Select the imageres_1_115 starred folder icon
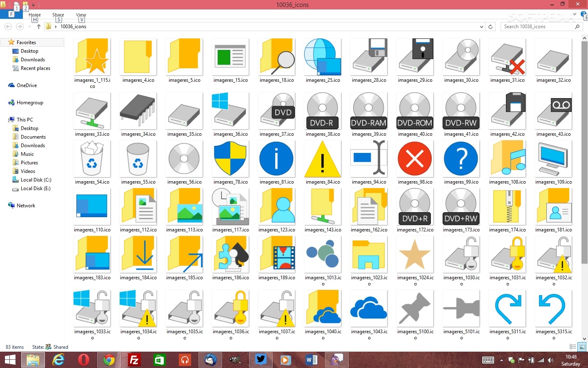Screen dimensions: 588x368 click(x=92, y=57)
